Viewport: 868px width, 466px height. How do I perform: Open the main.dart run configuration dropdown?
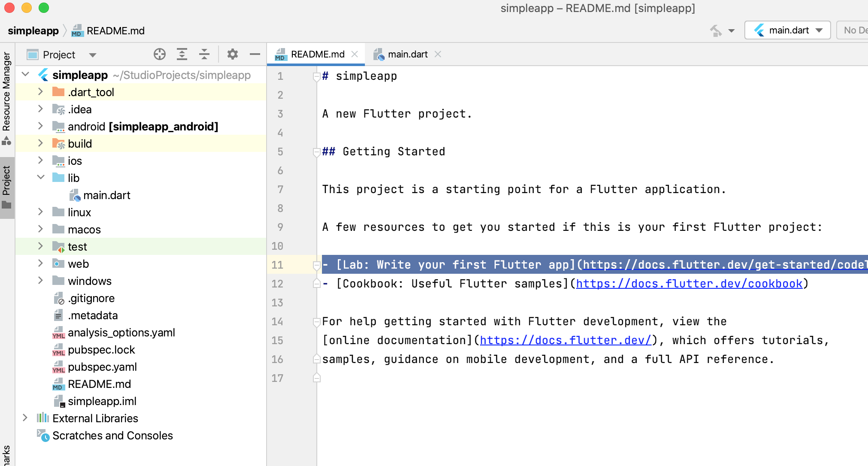[x=788, y=30]
